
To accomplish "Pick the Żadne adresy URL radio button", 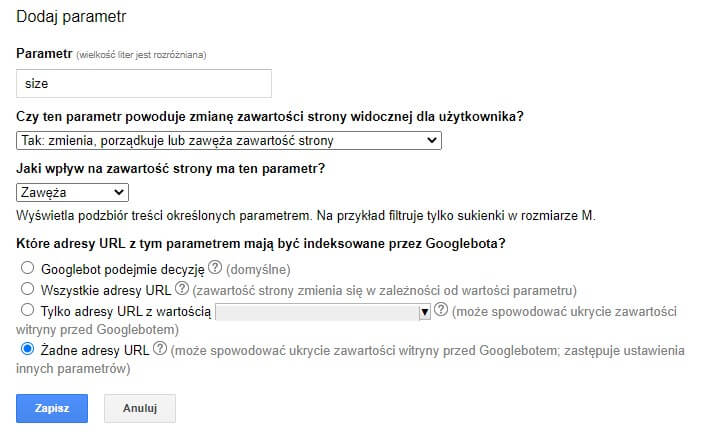I will point(27,350).
